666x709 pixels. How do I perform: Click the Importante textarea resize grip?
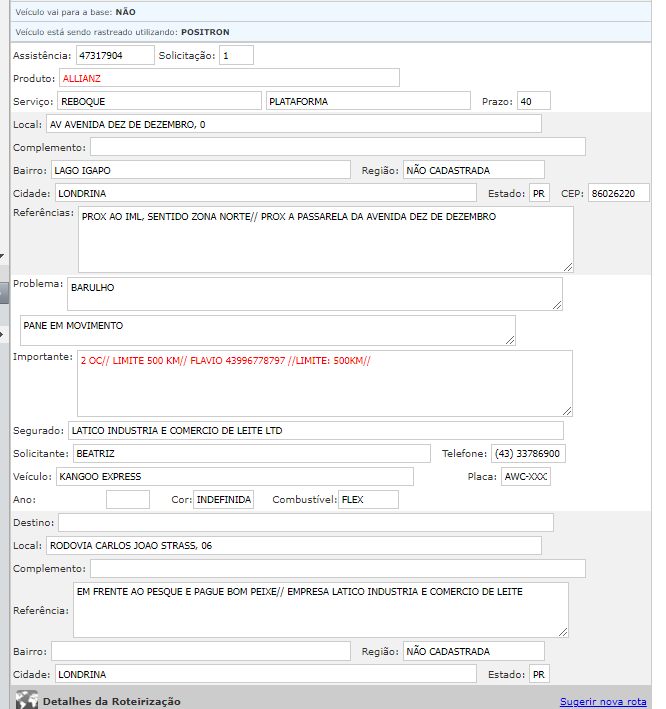pyautogui.click(x=566, y=410)
